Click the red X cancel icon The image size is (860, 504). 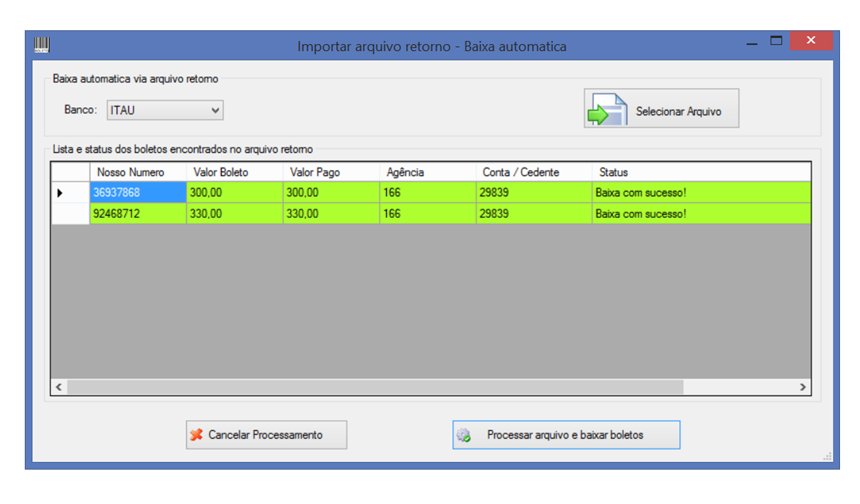pyautogui.click(x=197, y=435)
